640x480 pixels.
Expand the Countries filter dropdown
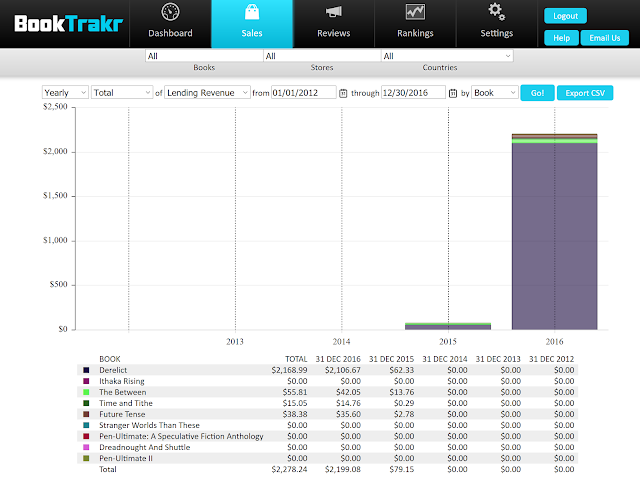(x=447, y=56)
